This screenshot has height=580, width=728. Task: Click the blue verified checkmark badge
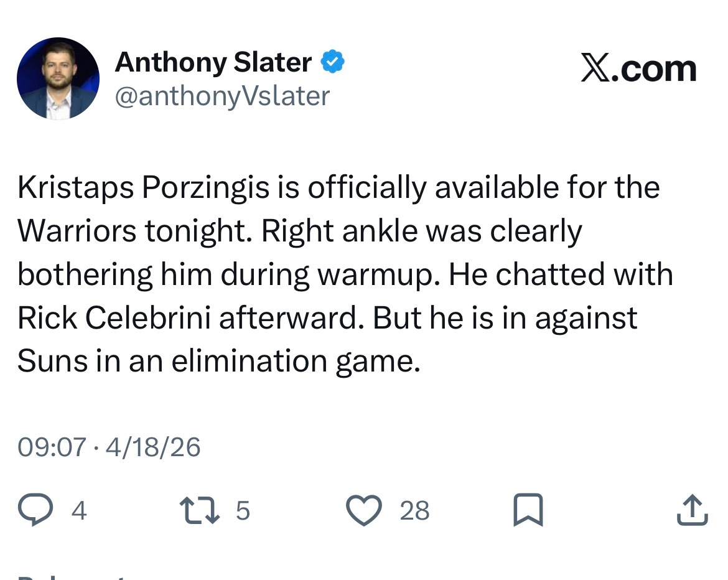click(x=332, y=62)
